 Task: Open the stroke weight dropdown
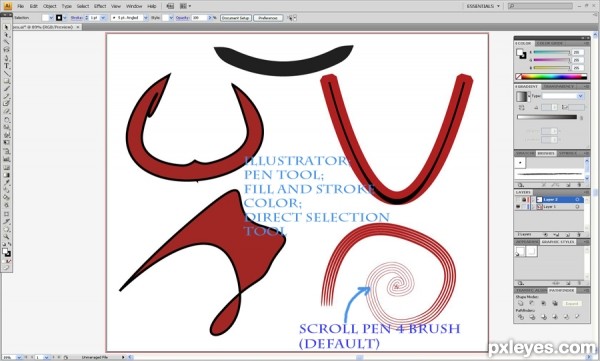[103, 18]
